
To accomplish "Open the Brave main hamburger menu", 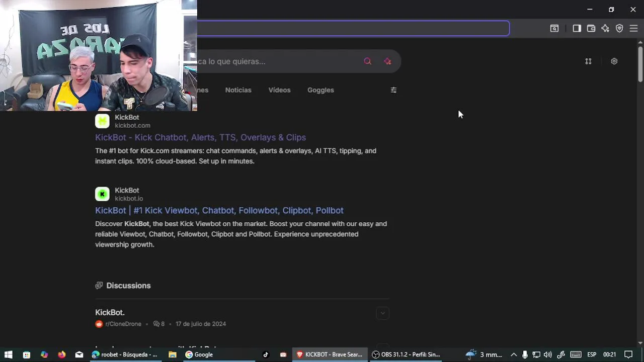I will [x=633, y=29].
